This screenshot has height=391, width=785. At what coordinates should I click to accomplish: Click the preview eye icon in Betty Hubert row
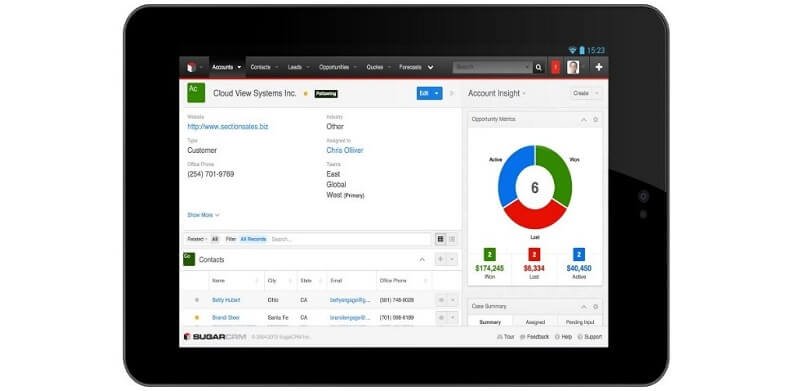coord(441,300)
